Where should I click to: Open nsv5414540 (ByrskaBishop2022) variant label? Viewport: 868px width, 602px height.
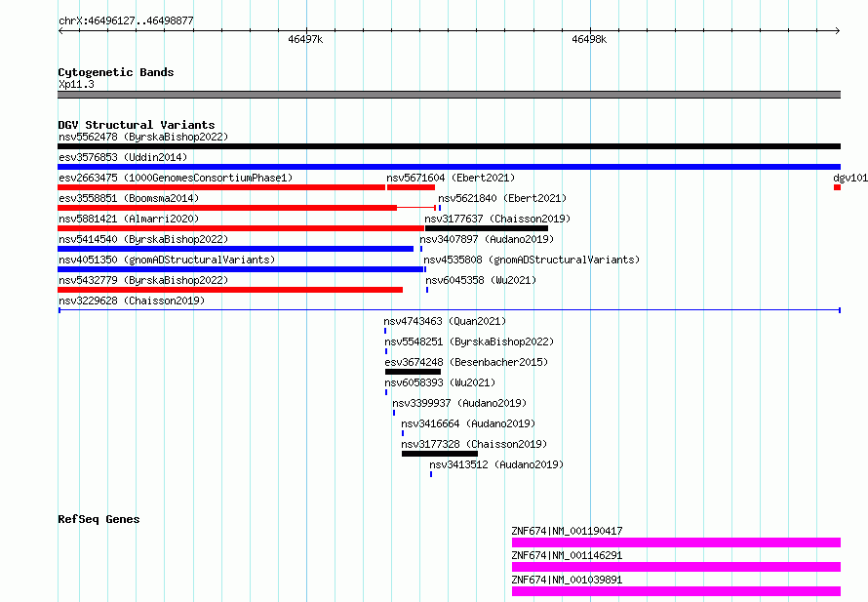point(143,239)
